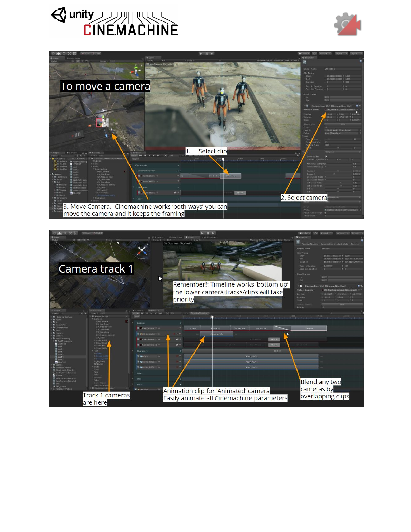
Task: Open cloud services icon in the lower screenshot
Action: [x=315, y=233]
